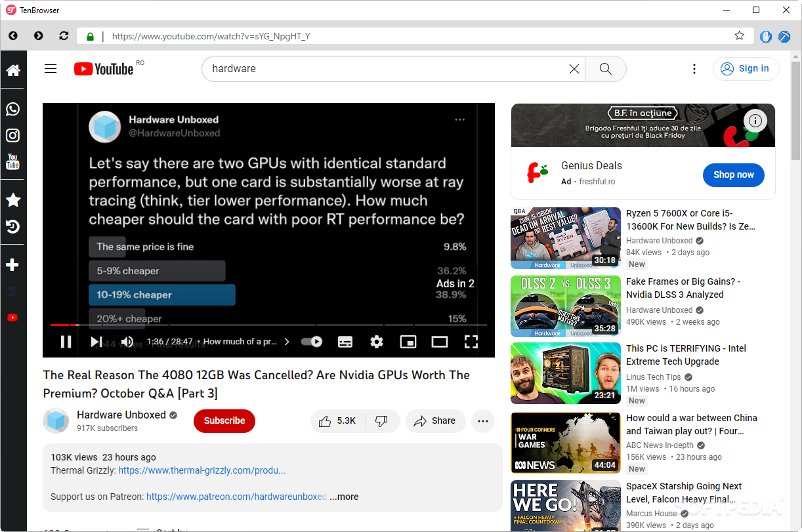Viewport: 802px width, 532px height.
Task: Dislike the video
Action: pos(381,421)
